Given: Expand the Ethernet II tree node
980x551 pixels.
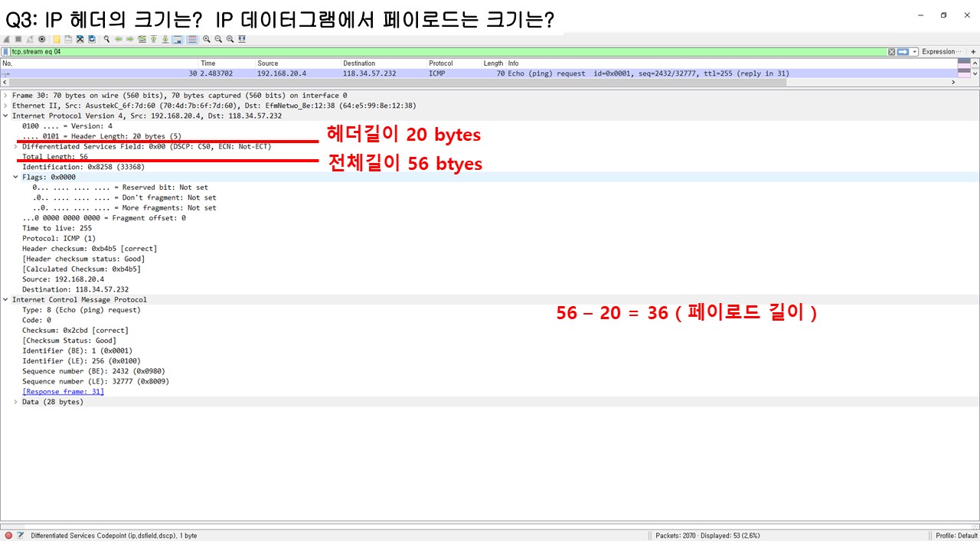Looking at the screenshot, I should point(5,106).
